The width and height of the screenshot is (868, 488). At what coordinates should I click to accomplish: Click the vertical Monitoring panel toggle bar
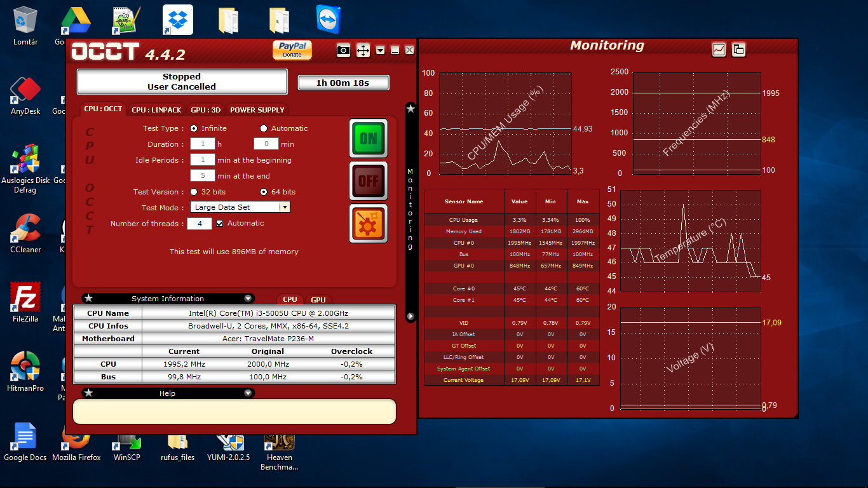(410, 210)
